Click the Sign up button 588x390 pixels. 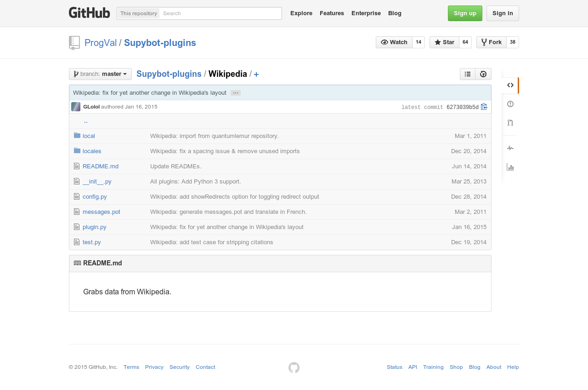465,13
